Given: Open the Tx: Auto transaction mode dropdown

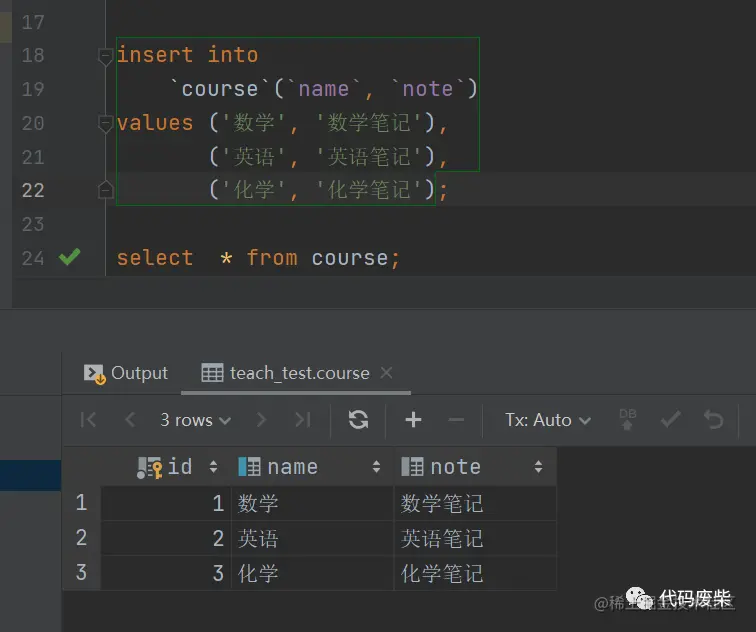Looking at the screenshot, I should pyautogui.click(x=548, y=420).
